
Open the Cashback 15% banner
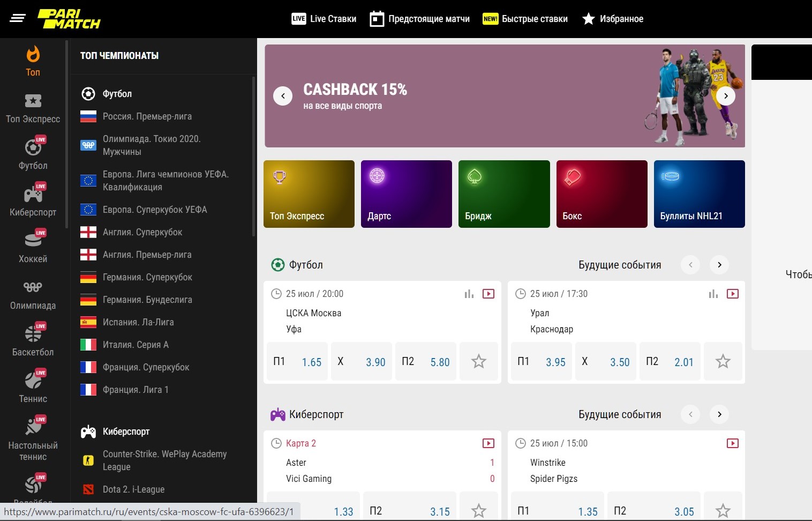[x=505, y=96]
